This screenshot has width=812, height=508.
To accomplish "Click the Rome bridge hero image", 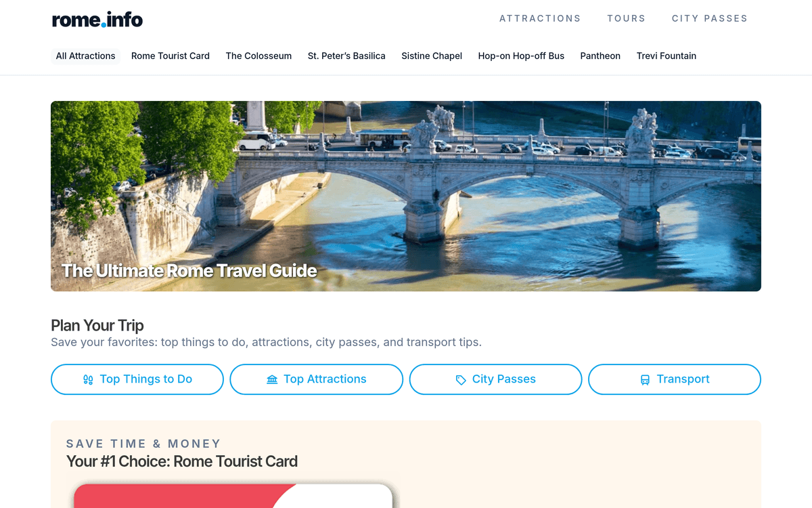I will tap(406, 196).
